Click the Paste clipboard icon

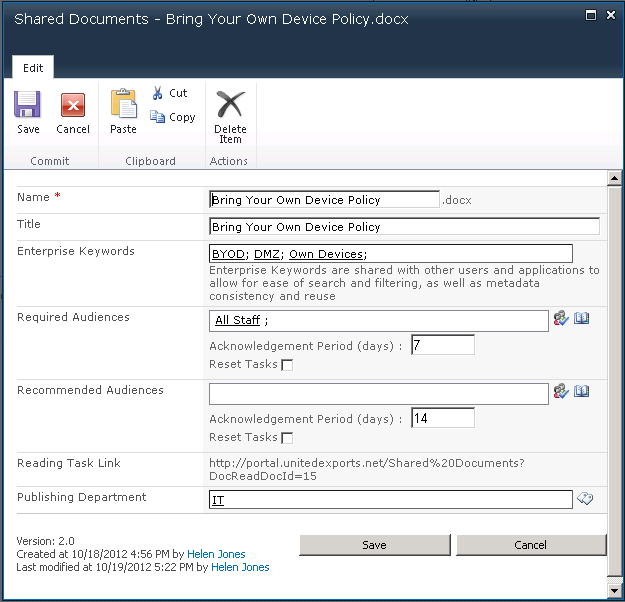pyautogui.click(x=123, y=104)
